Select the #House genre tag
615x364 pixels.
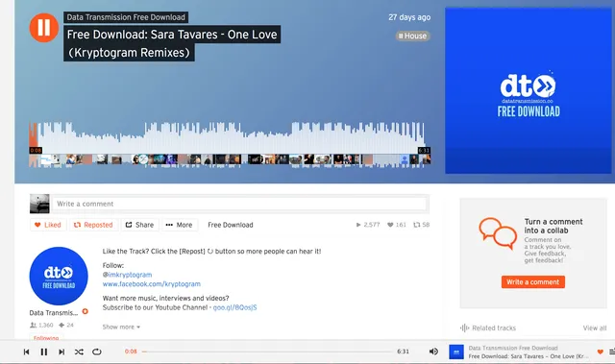(412, 36)
